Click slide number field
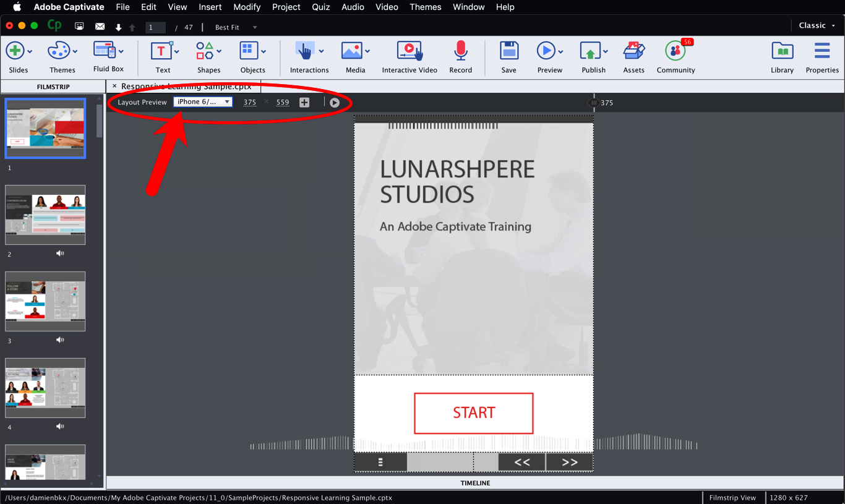 click(155, 27)
